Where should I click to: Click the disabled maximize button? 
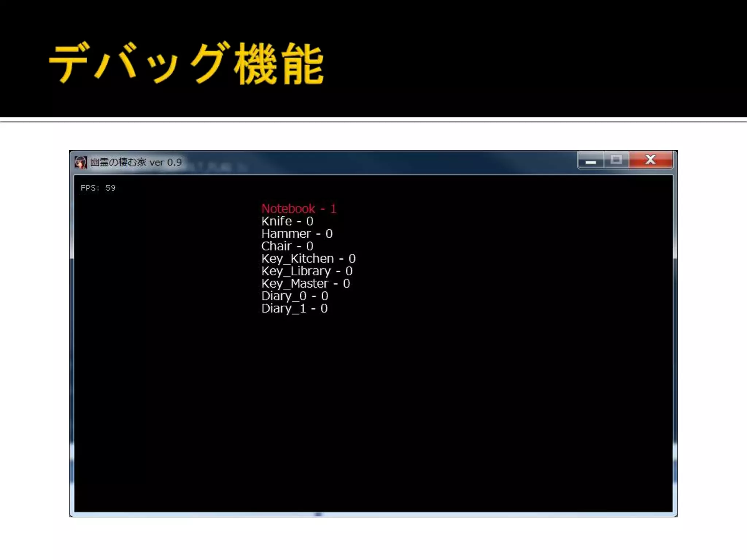616,160
